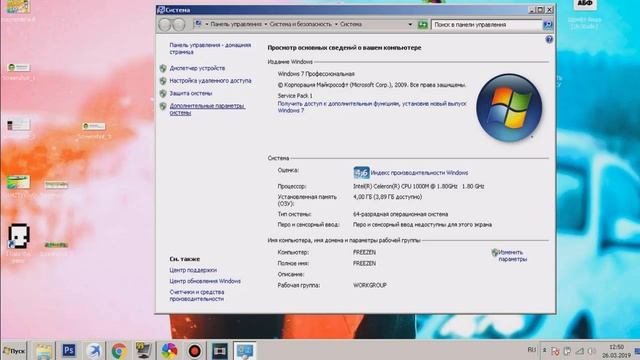Open Настройка удаленного доступа link
Viewport: 640px width, 360px height.
[x=210, y=81]
